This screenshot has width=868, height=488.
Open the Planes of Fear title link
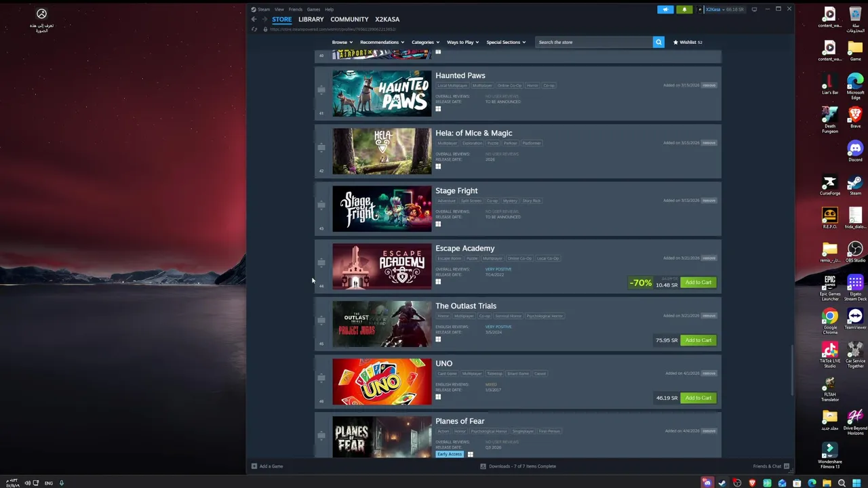click(460, 421)
